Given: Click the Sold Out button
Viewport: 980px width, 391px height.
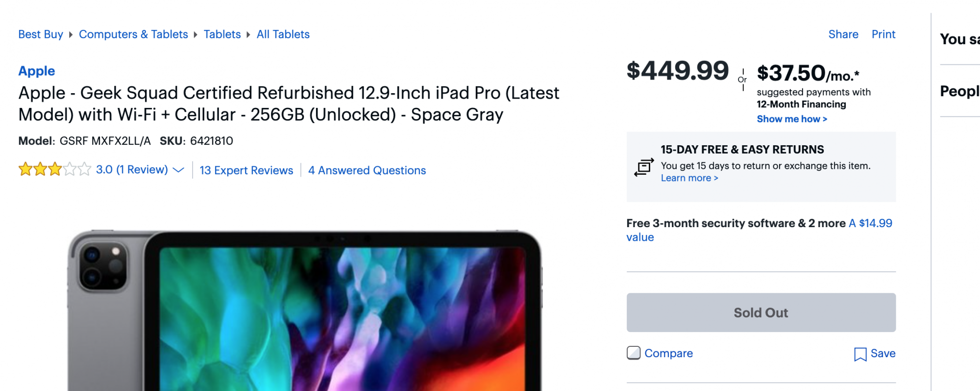Looking at the screenshot, I should 761,313.
